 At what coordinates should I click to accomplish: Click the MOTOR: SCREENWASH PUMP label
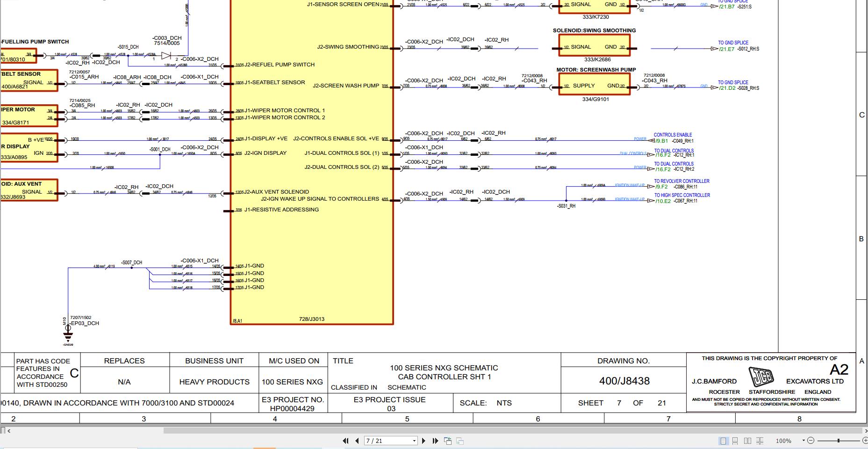(596, 70)
